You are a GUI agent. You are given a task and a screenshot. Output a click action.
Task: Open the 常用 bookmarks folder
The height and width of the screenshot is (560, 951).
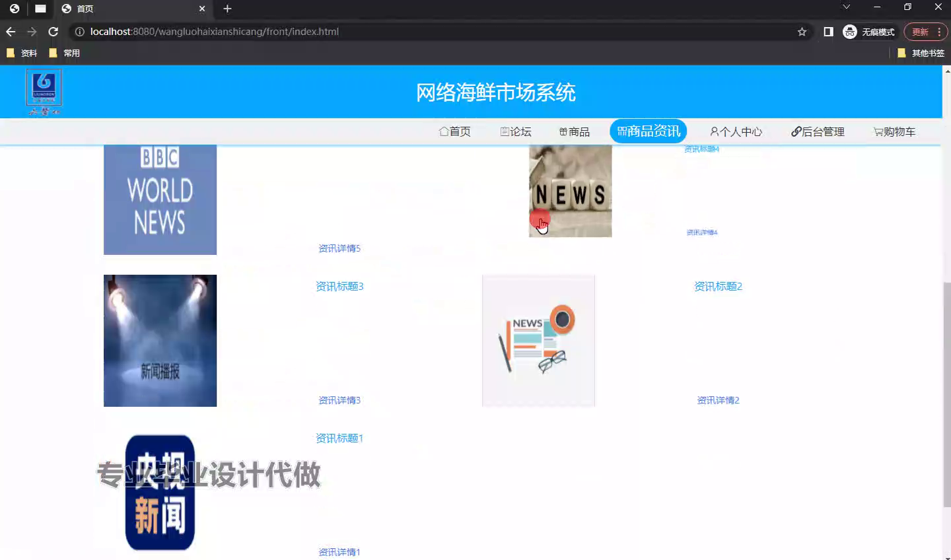65,53
